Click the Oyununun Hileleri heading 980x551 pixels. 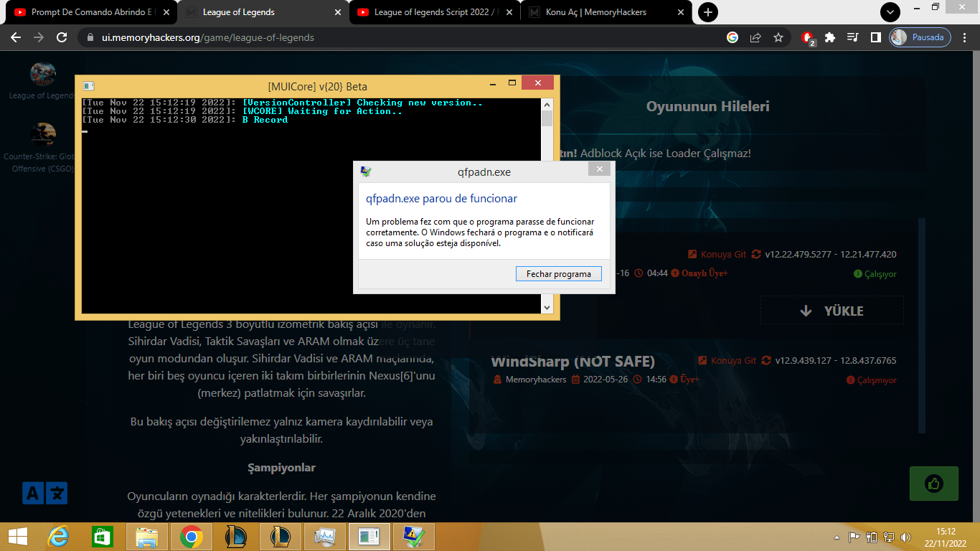tap(707, 106)
